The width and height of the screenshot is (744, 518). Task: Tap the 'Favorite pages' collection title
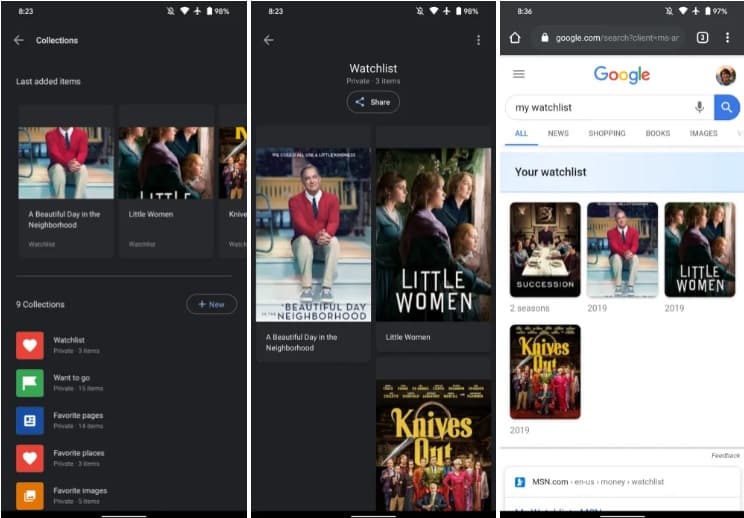(x=78, y=416)
